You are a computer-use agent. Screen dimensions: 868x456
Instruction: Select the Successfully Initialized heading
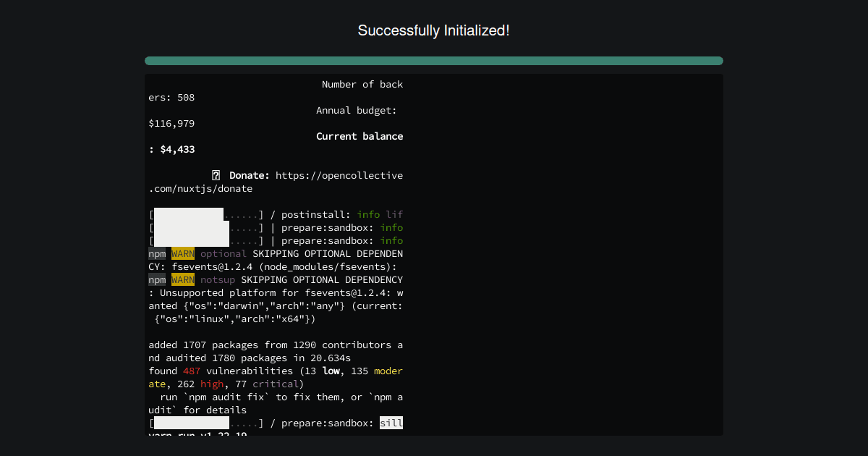434,30
